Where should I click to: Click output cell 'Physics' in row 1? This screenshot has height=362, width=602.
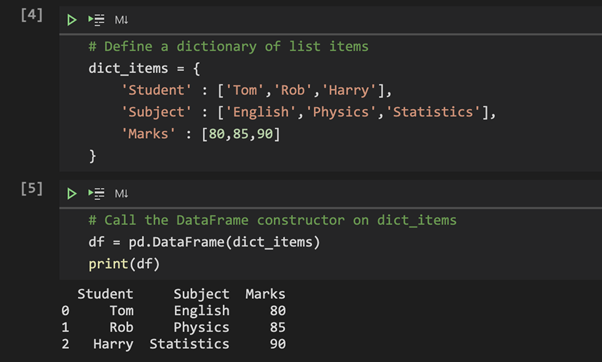(x=202, y=327)
